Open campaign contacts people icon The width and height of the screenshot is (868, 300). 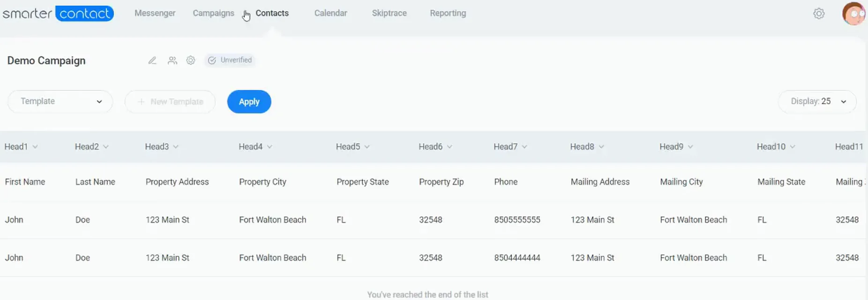(x=172, y=60)
